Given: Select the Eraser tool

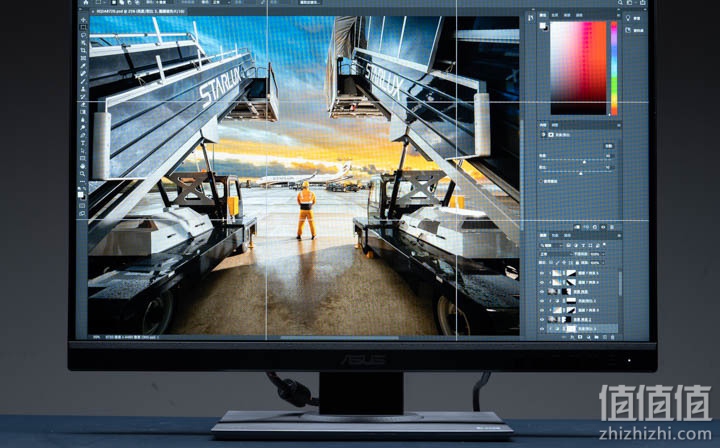Looking at the screenshot, I should pos(83,104).
